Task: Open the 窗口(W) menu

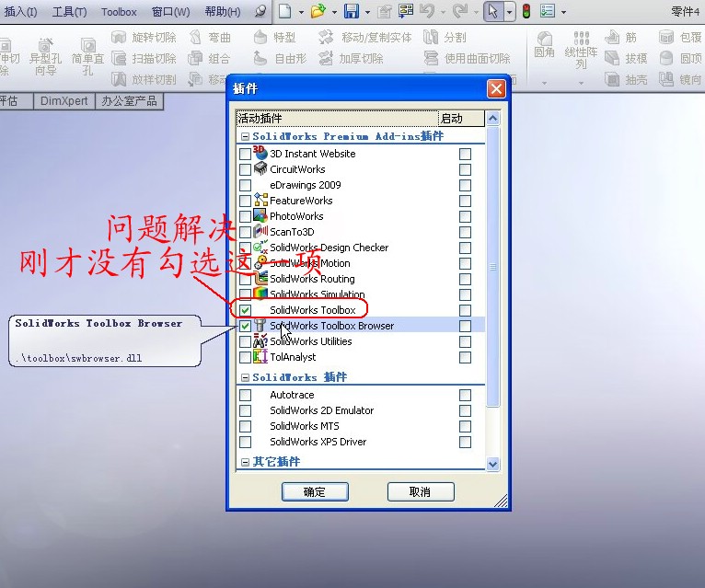Action: point(171,12)
